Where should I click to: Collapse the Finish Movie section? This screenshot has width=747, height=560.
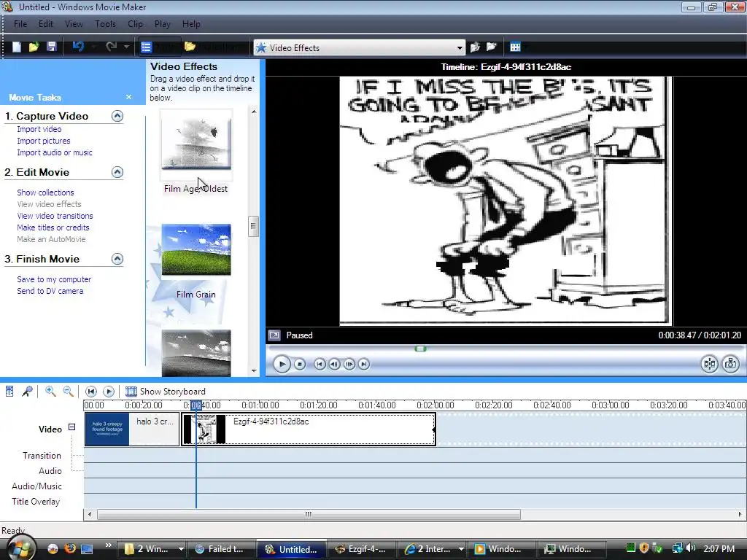coord(117,259)
